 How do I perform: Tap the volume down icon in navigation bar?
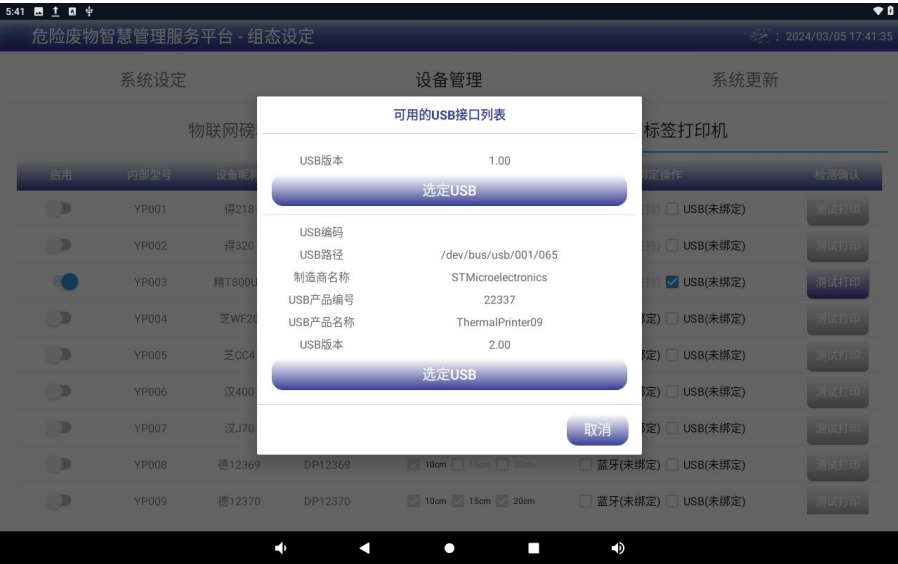[x=281, y=548]
